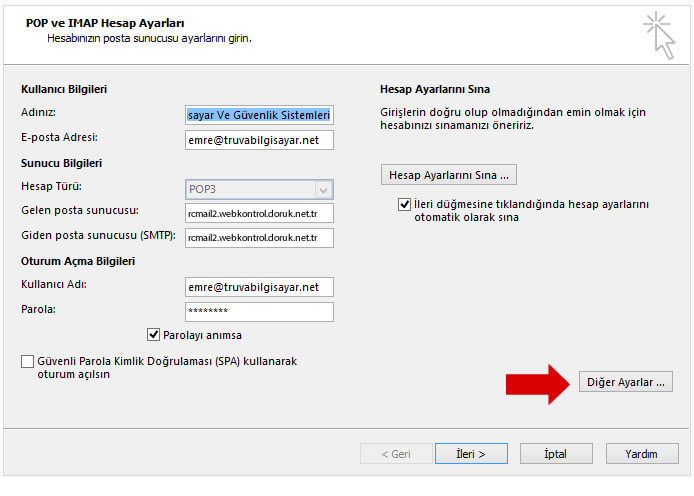Click into the Parola password field

259,311
